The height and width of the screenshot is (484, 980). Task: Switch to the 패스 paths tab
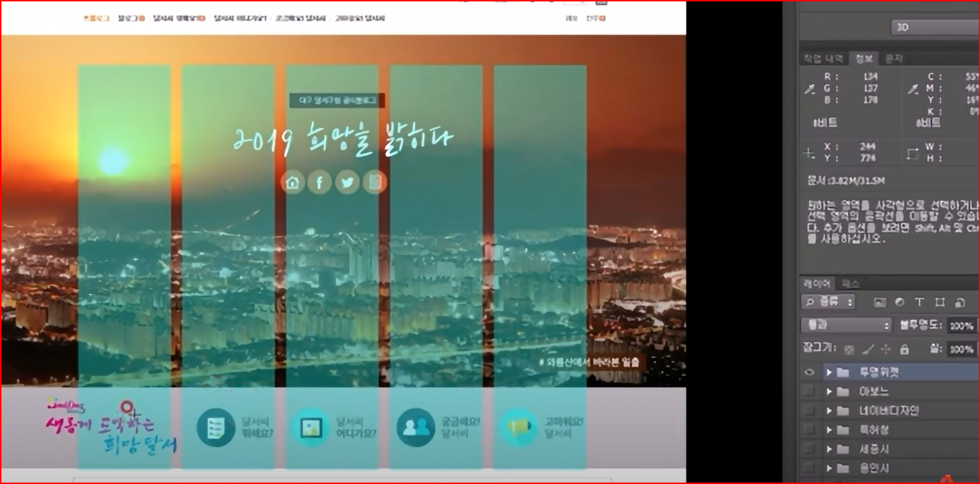[x=850, y=283]
